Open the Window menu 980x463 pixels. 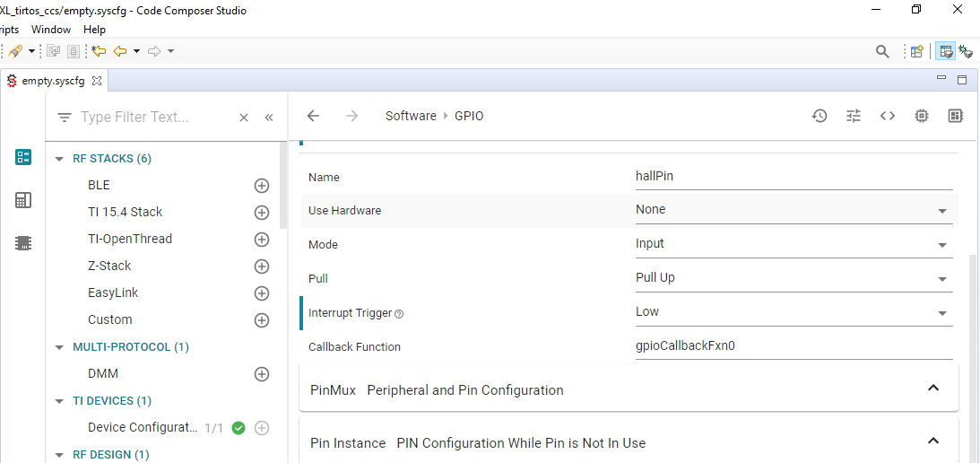[x=51, y=30]
